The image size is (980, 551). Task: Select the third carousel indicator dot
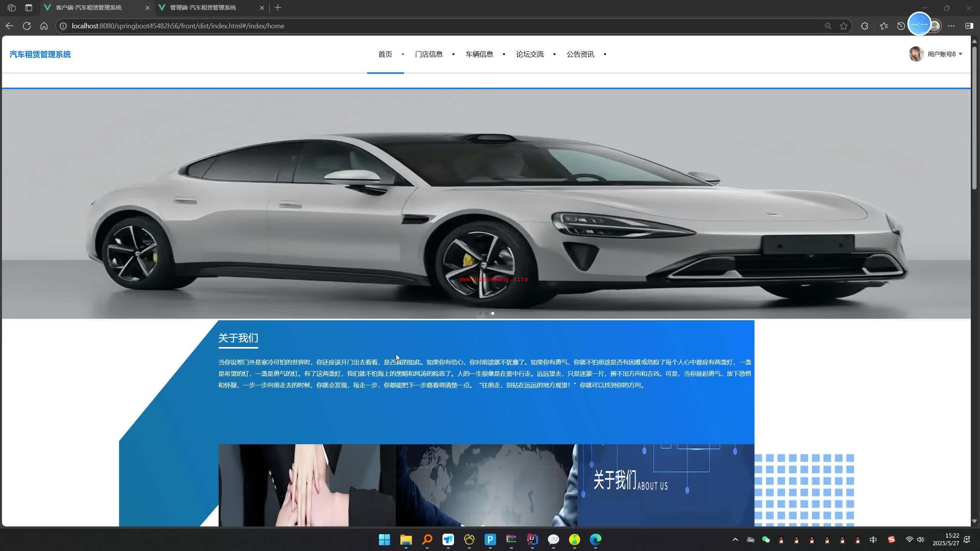pyautogui.click(x=493, y=313)
